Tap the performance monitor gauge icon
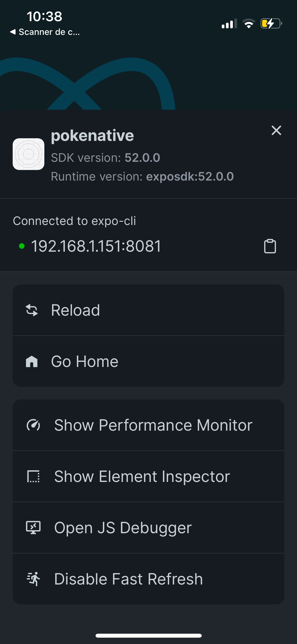297x644 pixels. [33, 425]
